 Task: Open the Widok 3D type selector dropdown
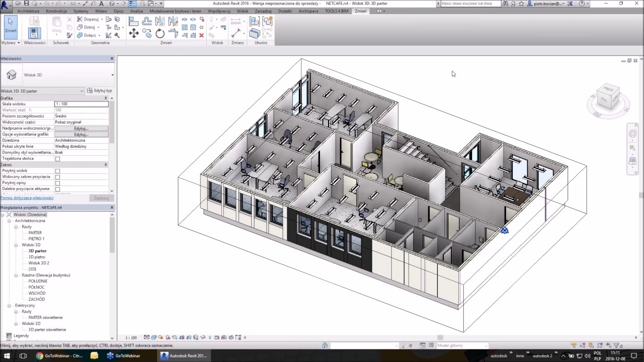pyautogui.click(x=112, y=75)
